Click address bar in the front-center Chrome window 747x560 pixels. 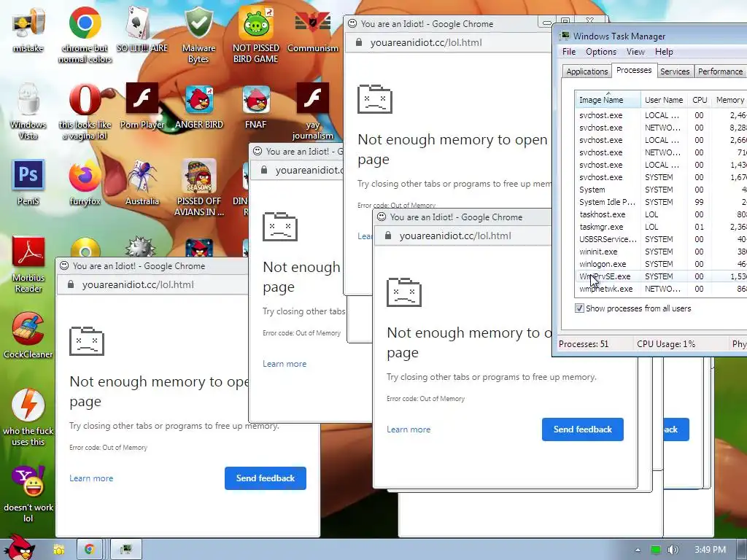click(463, 236)
